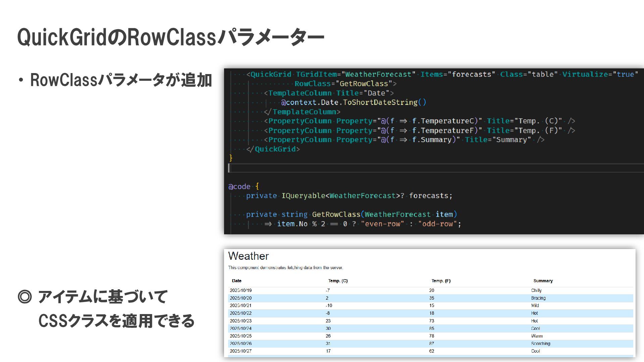
Task: Click the Date column header
Action: click(x=236, y=281)
